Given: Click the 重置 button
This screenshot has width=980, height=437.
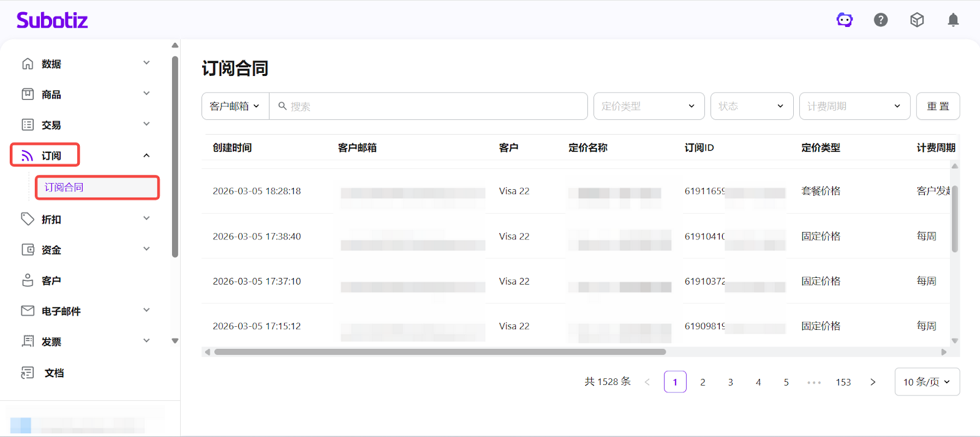Looking at the screenshot, I should (x=938, y=106).
